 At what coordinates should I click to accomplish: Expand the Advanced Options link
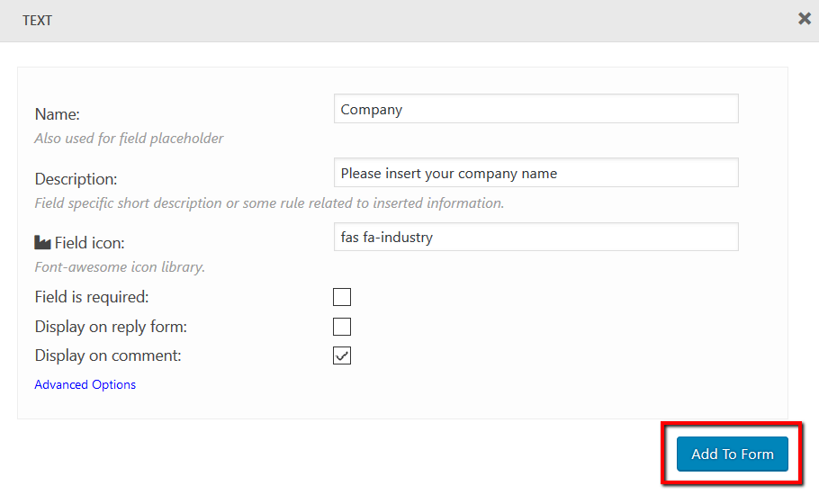click(85, 384)
